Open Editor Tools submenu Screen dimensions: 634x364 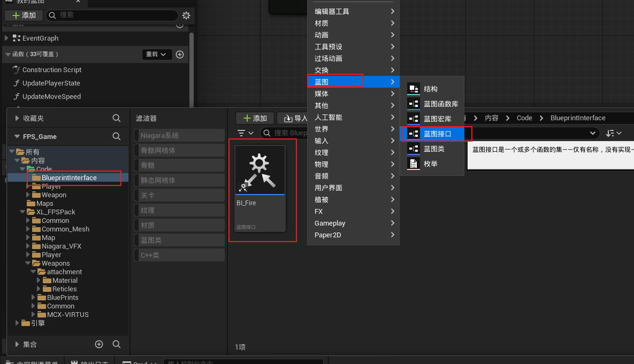point(354,11)
